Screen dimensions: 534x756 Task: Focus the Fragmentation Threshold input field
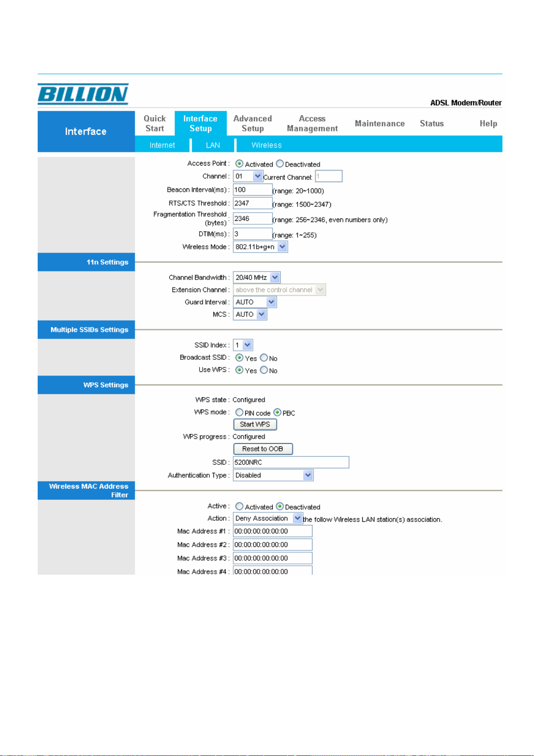pyautogui.click(x=253, y=218)
